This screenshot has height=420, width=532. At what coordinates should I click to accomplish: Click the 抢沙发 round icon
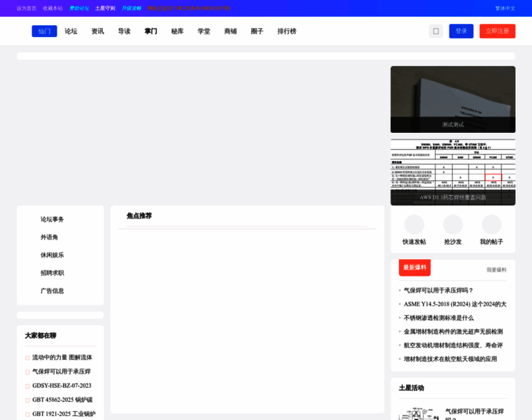[x=453, y=224]
